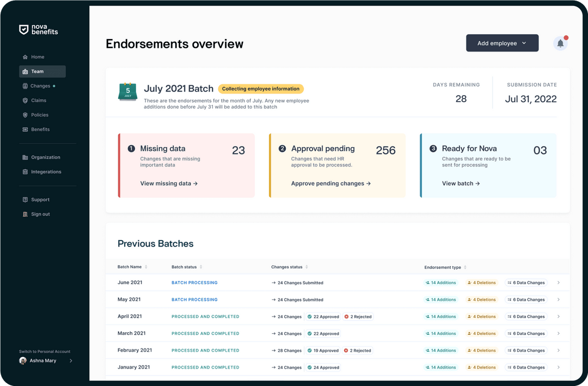Go to Policies in the sidebar
This screenshot has width=588, height=386.
[x=39, y=115]
